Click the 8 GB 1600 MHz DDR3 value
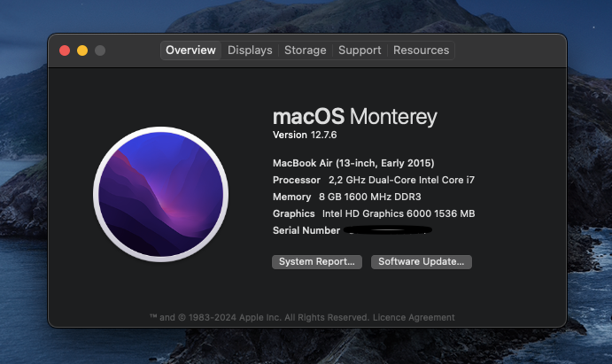The width and height of the screenshot is (612, 364). [x=370, y=197]
